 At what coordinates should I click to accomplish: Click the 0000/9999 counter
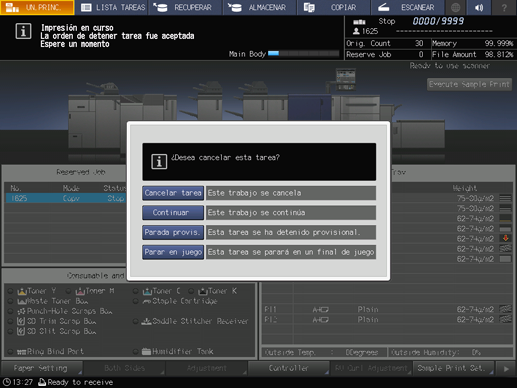coord(438,21)
